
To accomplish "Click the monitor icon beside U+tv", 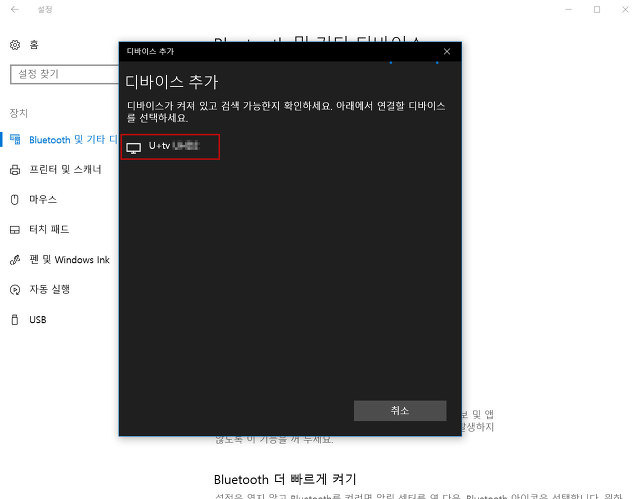I will 133,148.
